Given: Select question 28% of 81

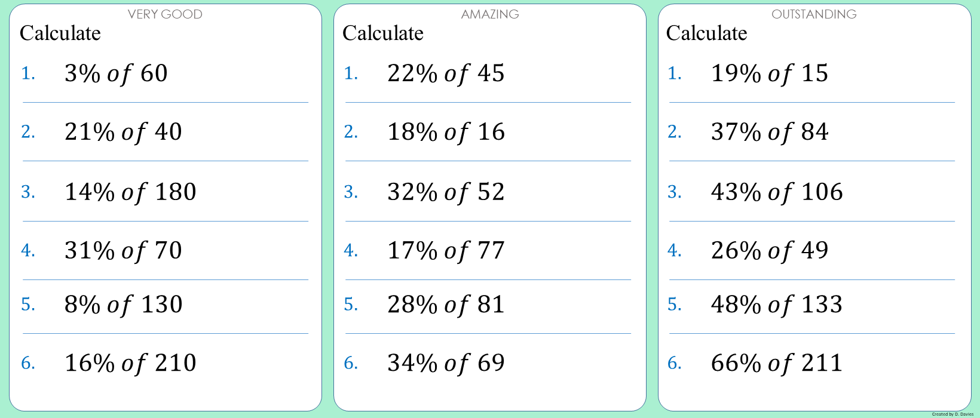Looking at the screenshot, I should click(446, 305).
